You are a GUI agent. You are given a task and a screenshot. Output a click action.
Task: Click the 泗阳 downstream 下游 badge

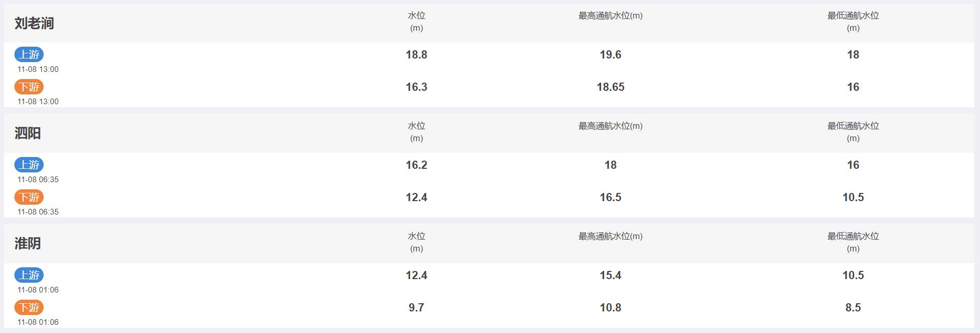[29, 197]
